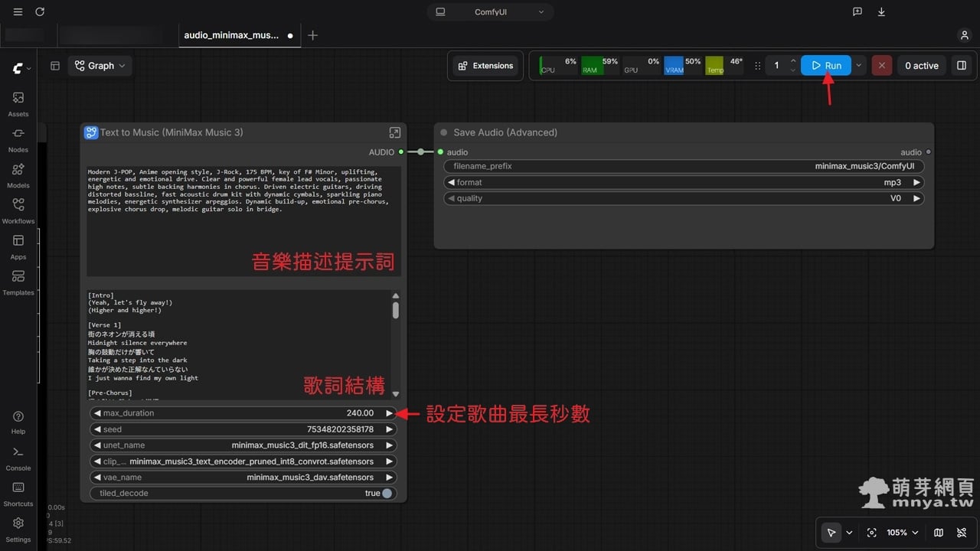Click the lyrics text box
The width and height of the screenshot is (980, 551).
click(x=238, y=345)
